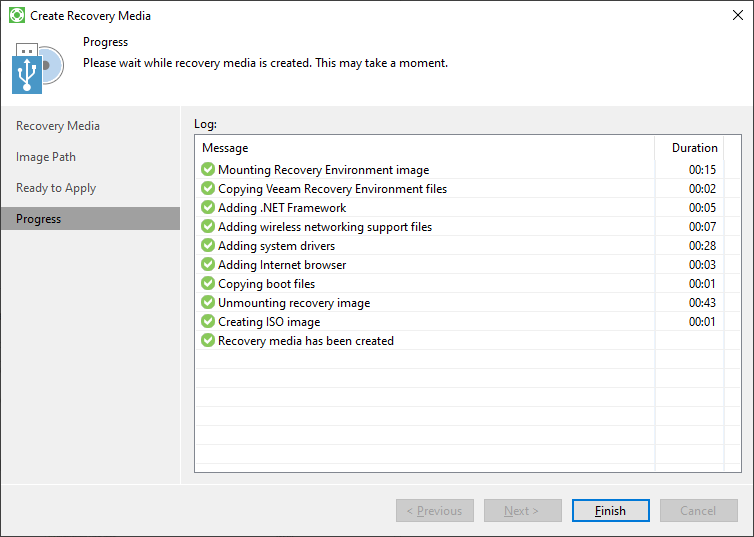Click the Duration column header
The height and width of the screenshot is (537, 754).
pyautogui.click(x=694, y=148)
